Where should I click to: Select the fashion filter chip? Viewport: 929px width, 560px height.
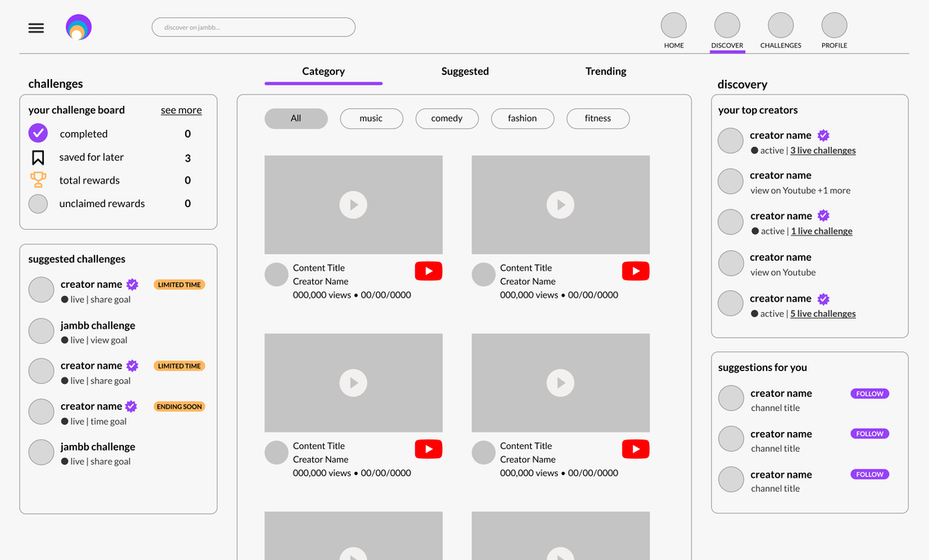coord(523,118)
